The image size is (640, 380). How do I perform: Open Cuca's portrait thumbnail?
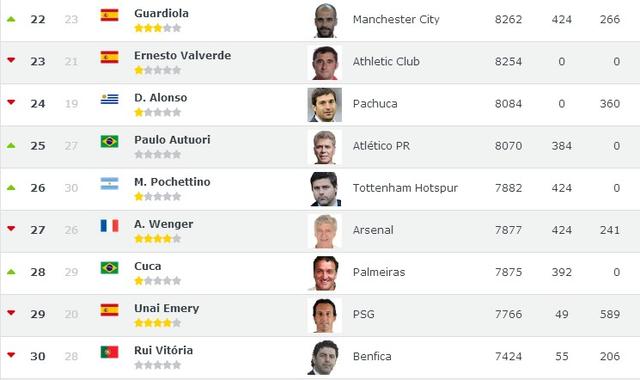point(325,273)
